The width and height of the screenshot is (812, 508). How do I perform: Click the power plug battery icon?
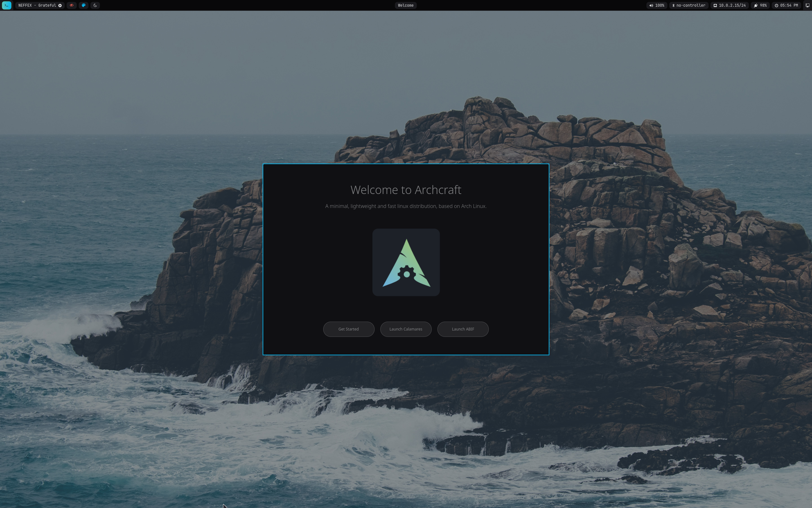click(756, 5)
